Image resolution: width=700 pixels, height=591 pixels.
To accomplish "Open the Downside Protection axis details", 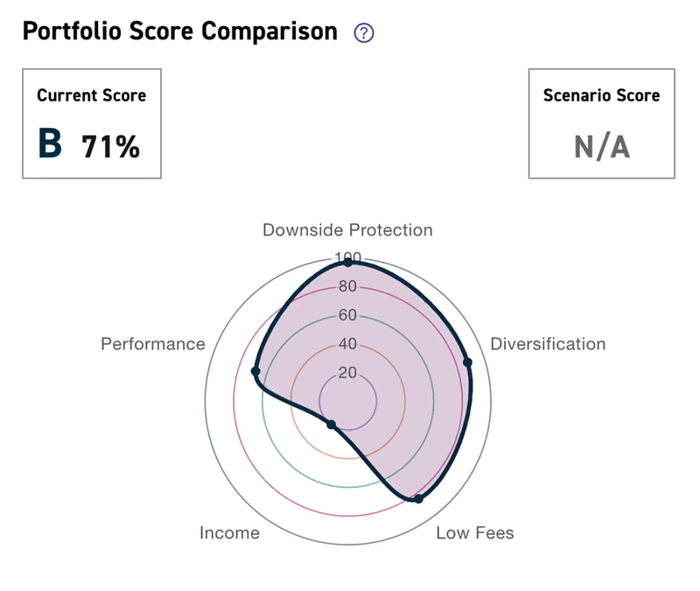I will pyautogui.click(x=346, y=229).
